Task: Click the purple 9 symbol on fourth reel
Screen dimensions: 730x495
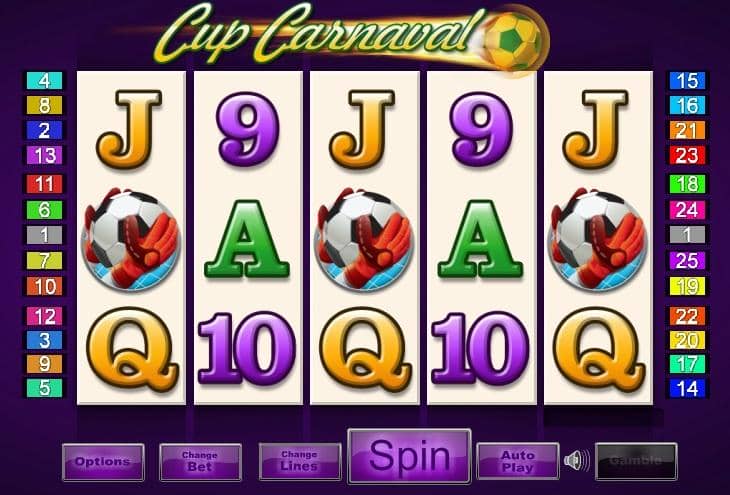Action: [480, 129]
